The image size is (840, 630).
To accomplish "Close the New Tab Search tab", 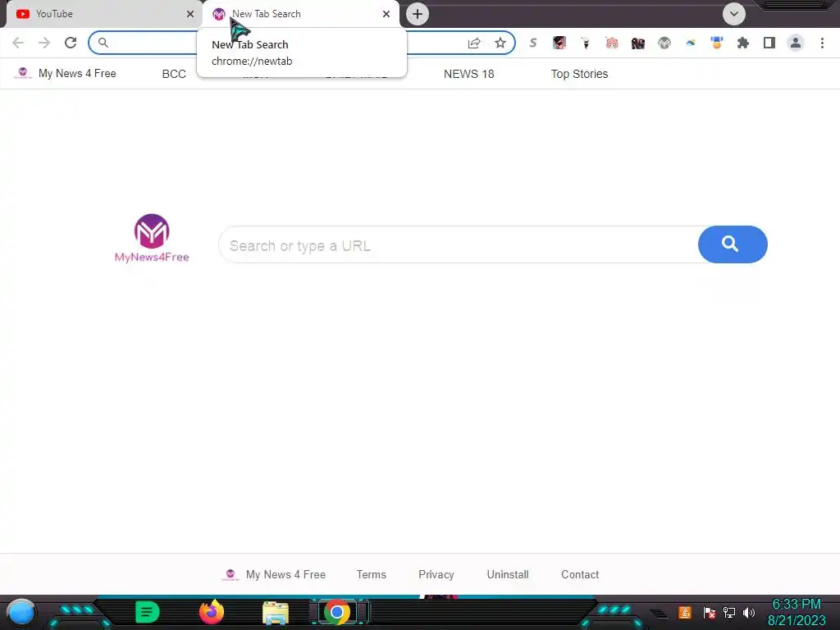I will [386, 14].
